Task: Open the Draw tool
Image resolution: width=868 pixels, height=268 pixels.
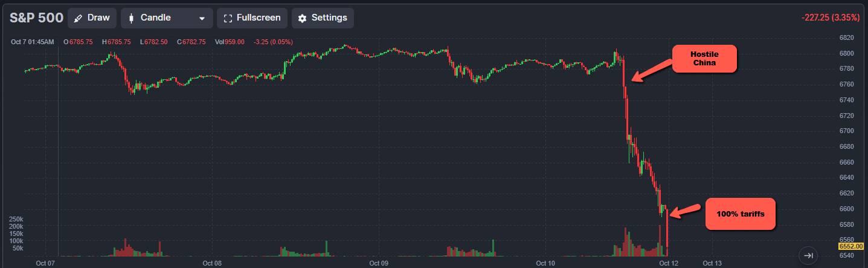Action: [92, 18]
